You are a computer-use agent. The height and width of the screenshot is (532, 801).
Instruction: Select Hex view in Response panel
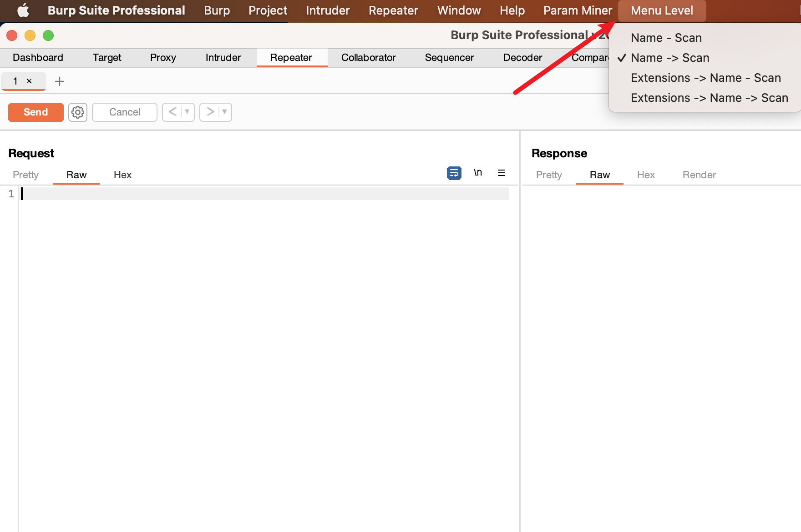click(646, 175)
